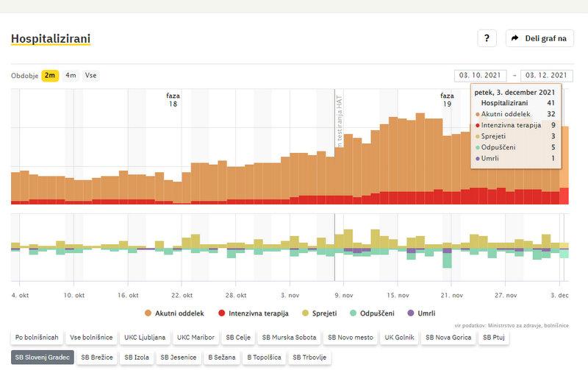Select the Po bolnišnicah view
The height and width of the screenshot is (370, 588).
[x=35, y=338]
